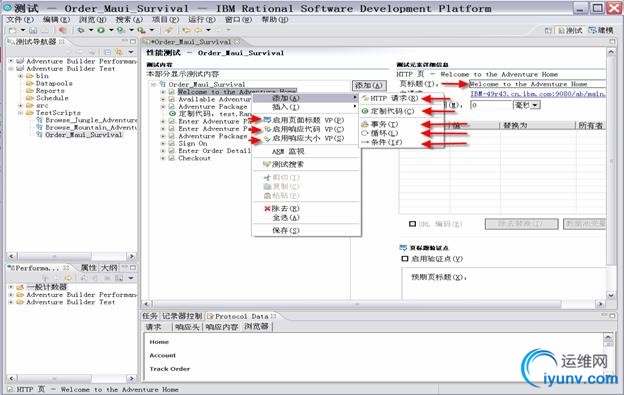
Task: Choose 定制代码 from the submenu
Action: tap(392, 111)
